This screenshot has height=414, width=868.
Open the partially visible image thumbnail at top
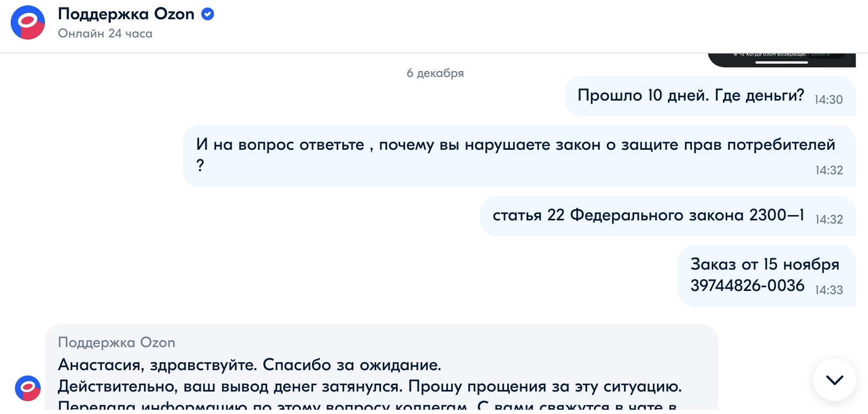781,60
